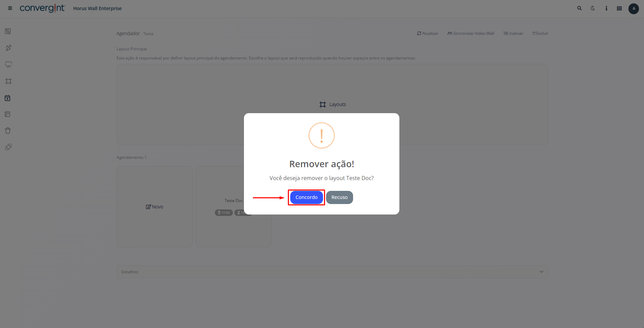Delete schedule with Excluir
Image resolution: width=644 pixels, height=328 pixels.
(x=540, y=33)
